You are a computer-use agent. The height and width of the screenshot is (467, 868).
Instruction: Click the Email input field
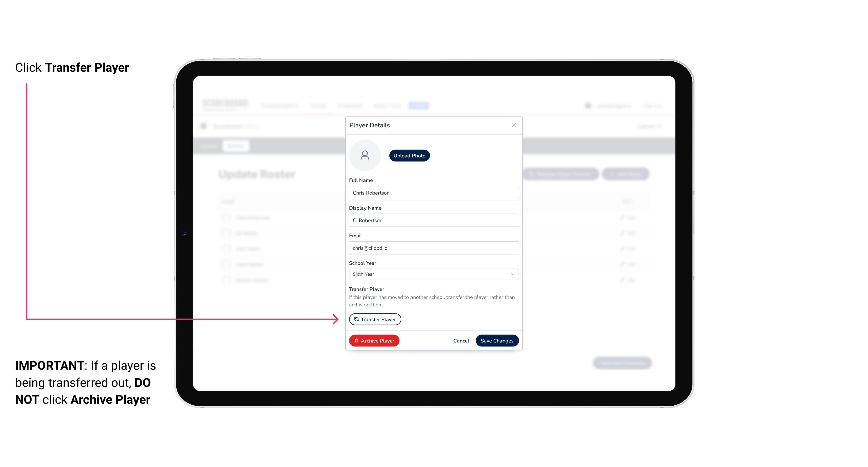click(x=433, y=247)
